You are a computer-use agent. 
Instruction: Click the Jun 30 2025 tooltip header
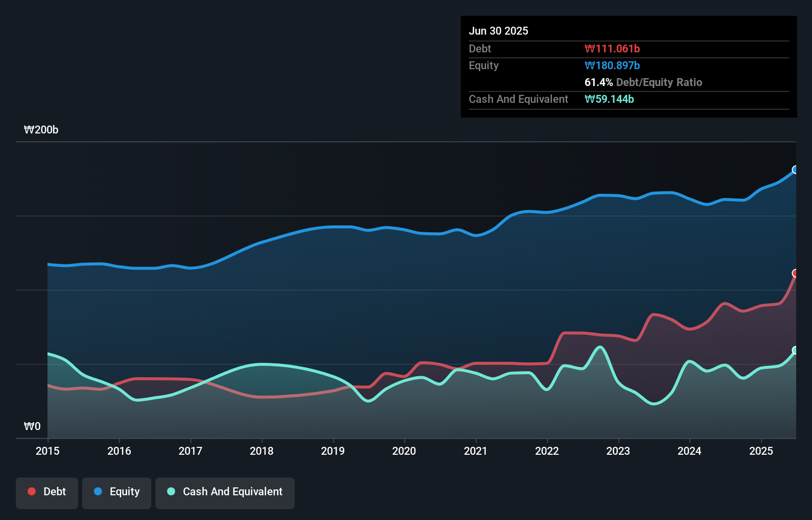coord(498,31)
